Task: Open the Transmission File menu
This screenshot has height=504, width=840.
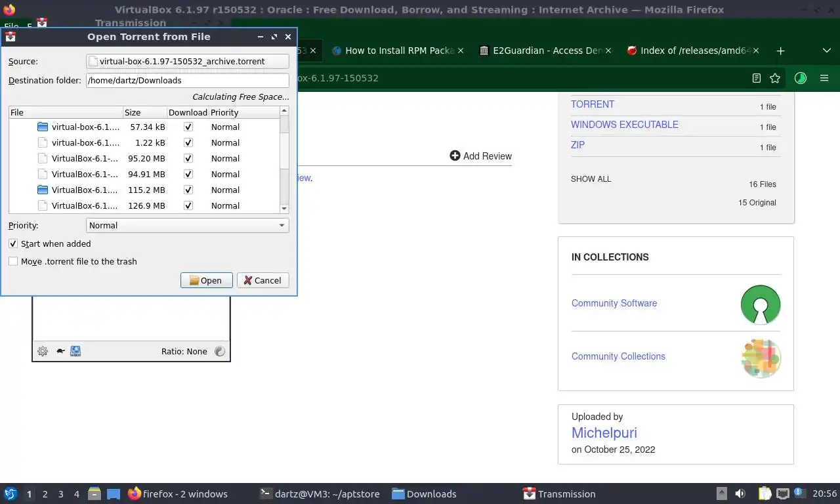Action: tap(11, 27)
